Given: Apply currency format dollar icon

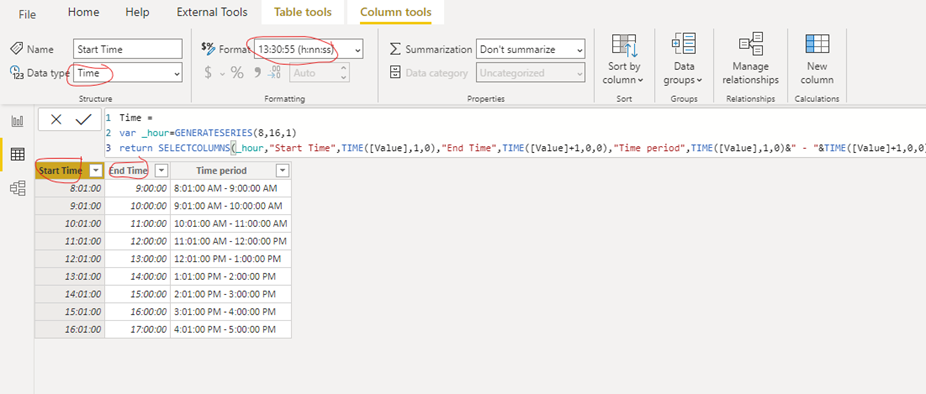Looking at the screenshot, I should (x=208, y=73).
